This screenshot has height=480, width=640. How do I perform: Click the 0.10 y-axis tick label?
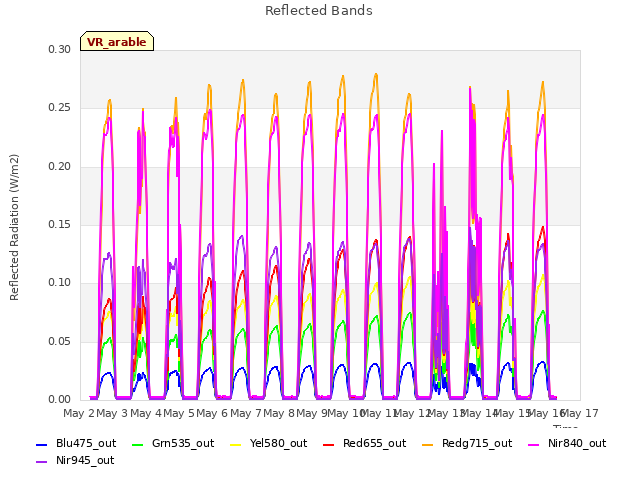coord(60,283)
